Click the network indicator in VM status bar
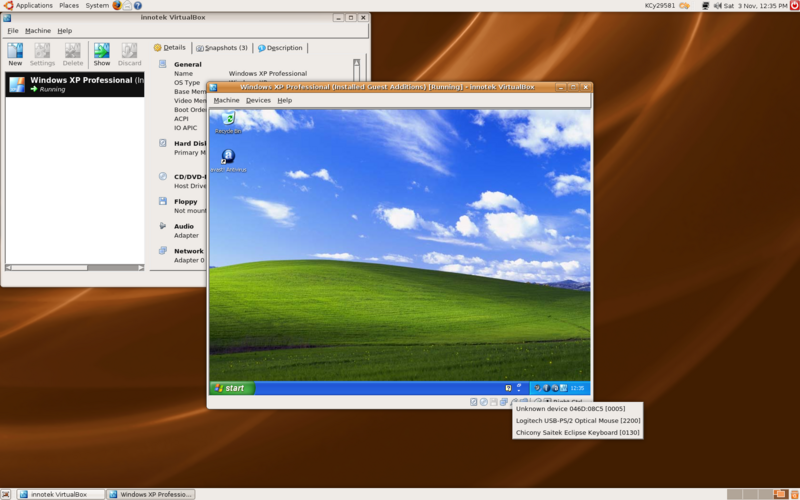The height and width of the screenshot is (500, 800). tap(504, 402)
